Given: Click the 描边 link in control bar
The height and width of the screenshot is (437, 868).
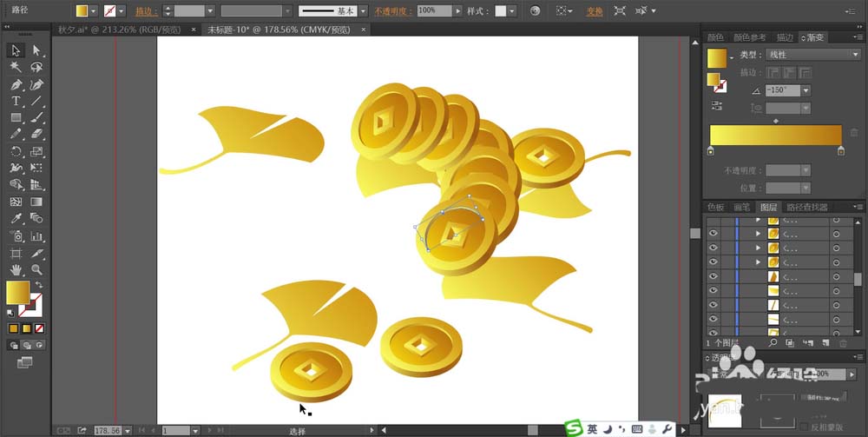Looking at the screenshot, I should click(x=146, y=11).
